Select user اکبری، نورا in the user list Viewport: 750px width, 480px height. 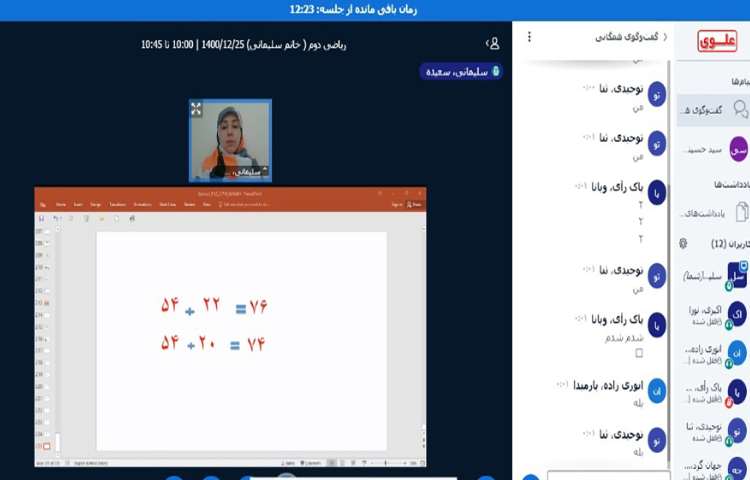(715, 315)
